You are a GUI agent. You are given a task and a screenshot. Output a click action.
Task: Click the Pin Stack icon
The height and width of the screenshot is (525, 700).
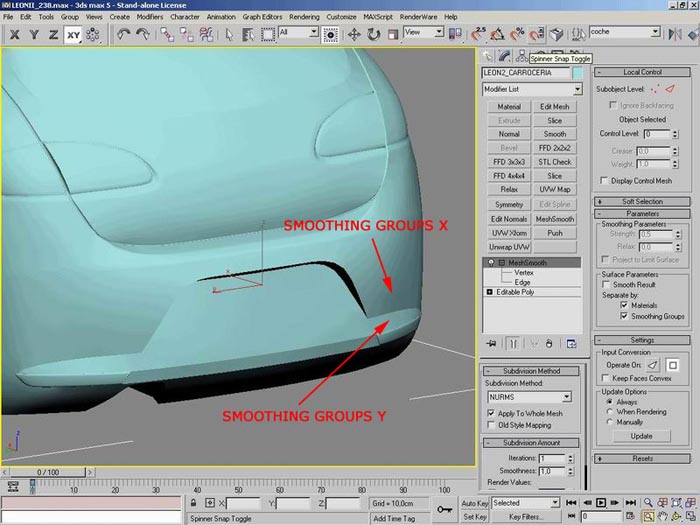pos(491,343)
